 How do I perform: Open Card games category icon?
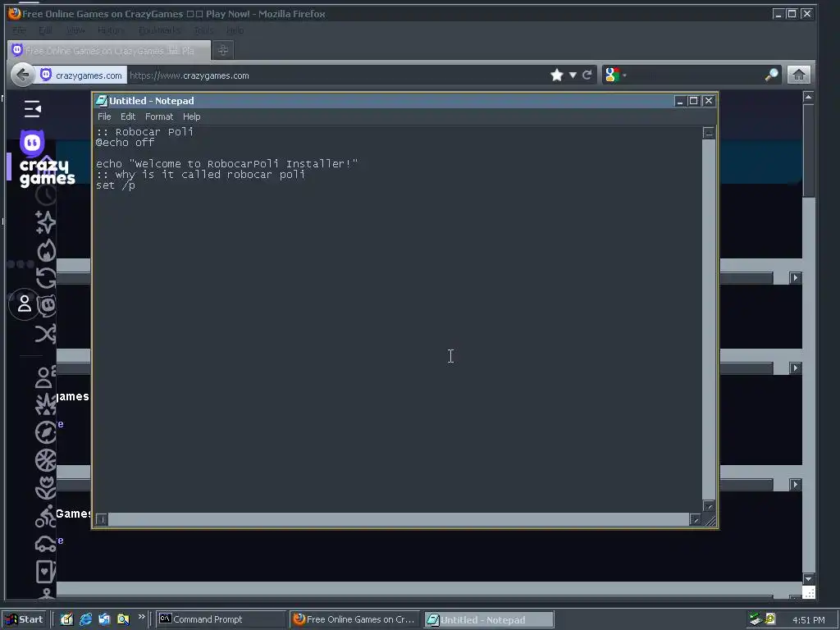point(46,571)
